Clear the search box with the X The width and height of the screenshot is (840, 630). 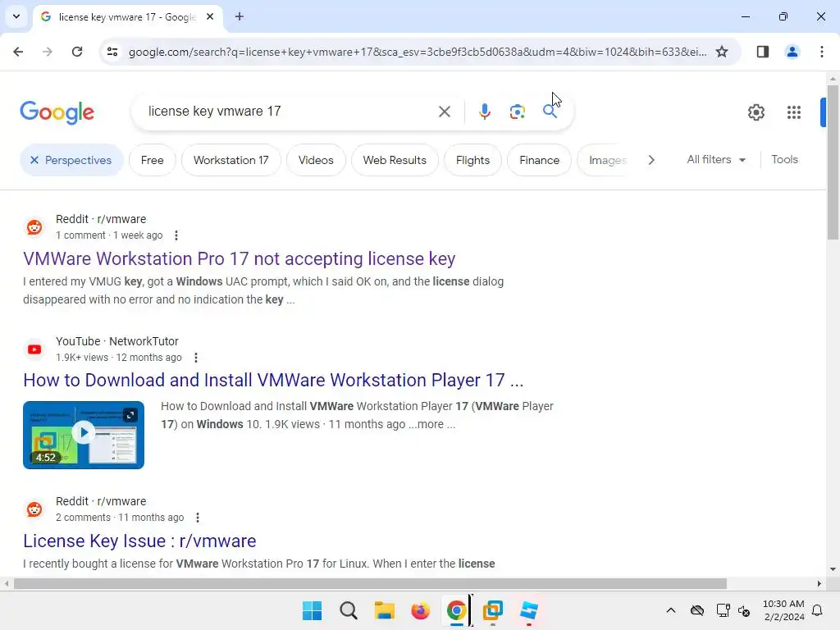[444, 112]
